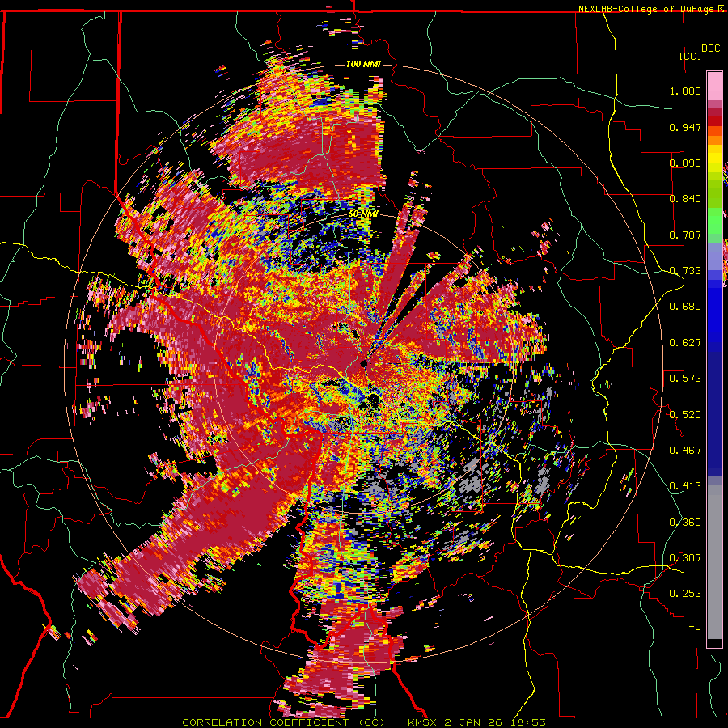Click the black radar site dot at map center
This screenshot has height=728, width=728.
pos(364,363)
